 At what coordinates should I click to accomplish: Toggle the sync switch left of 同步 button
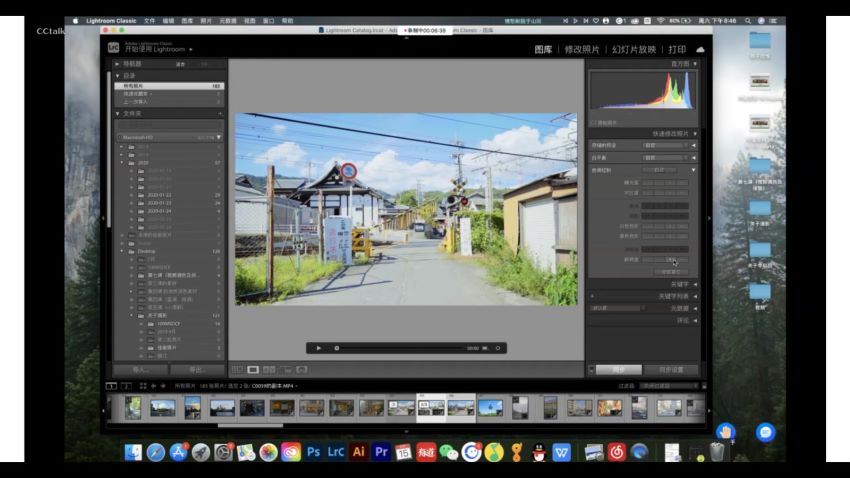(x=591, y=370)
